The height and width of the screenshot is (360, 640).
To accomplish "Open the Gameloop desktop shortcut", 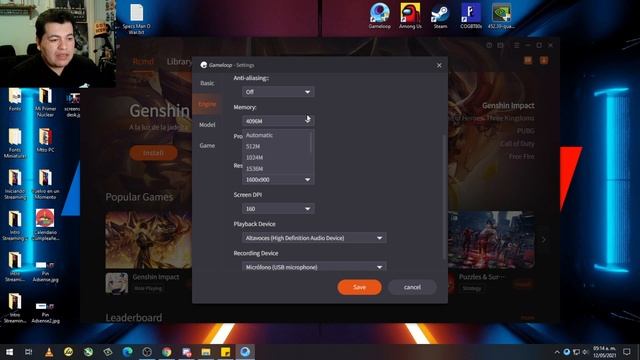I will (x=380, y=16).
